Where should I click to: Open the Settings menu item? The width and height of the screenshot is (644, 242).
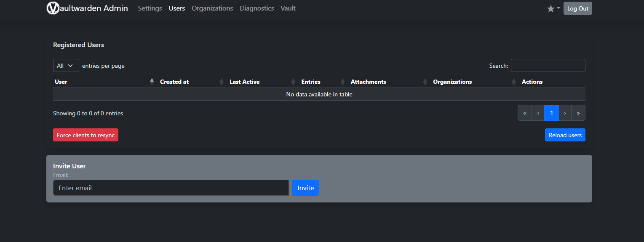pyautogui.click(x=150, y=8)
